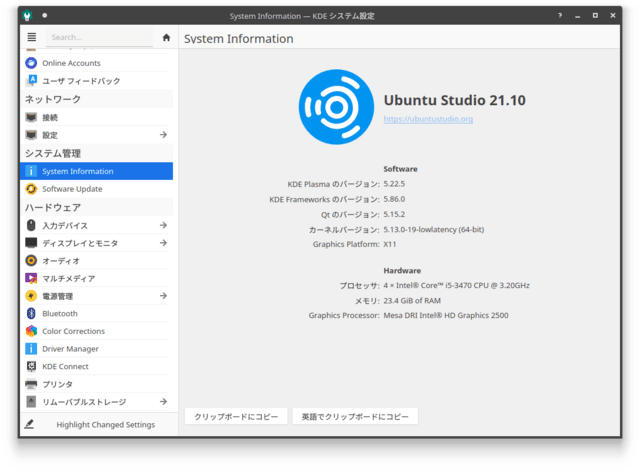Click the KDE Plasma version 5.22.5

(394, 184)
